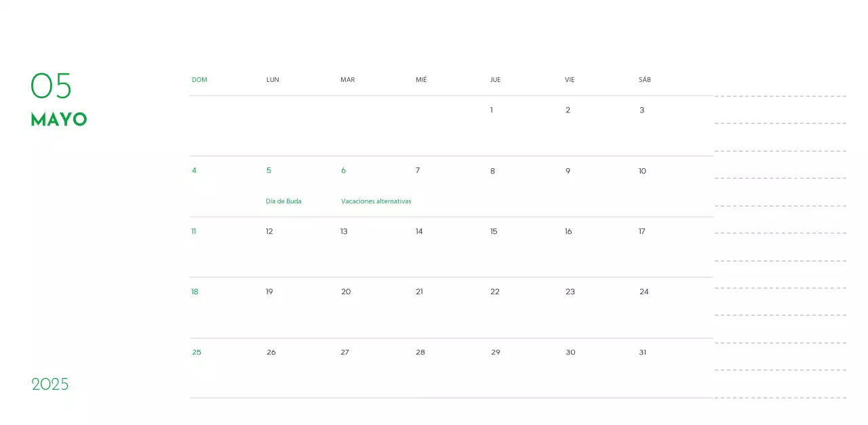
Task: Click day 31 at month end
Action: point(642,352)
